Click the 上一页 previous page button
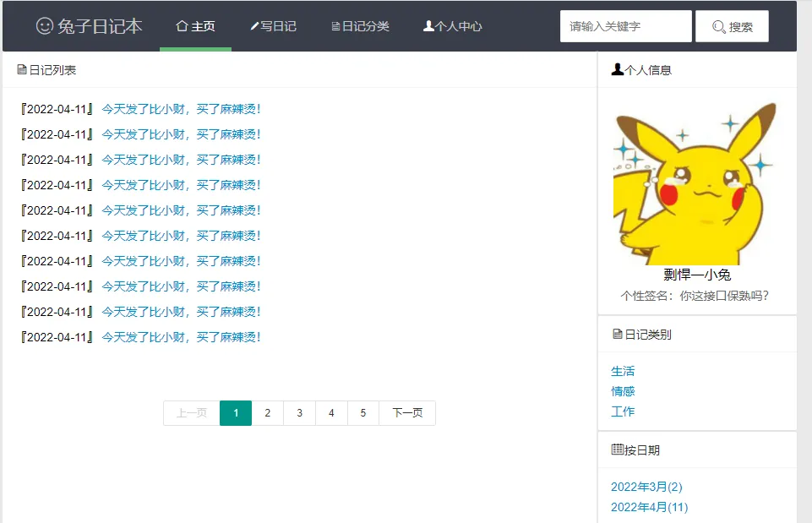 (x=192, y=412)
